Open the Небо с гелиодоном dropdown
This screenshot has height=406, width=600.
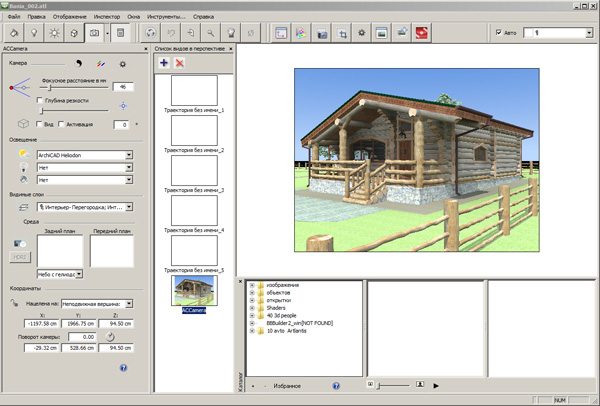[78, 273]
